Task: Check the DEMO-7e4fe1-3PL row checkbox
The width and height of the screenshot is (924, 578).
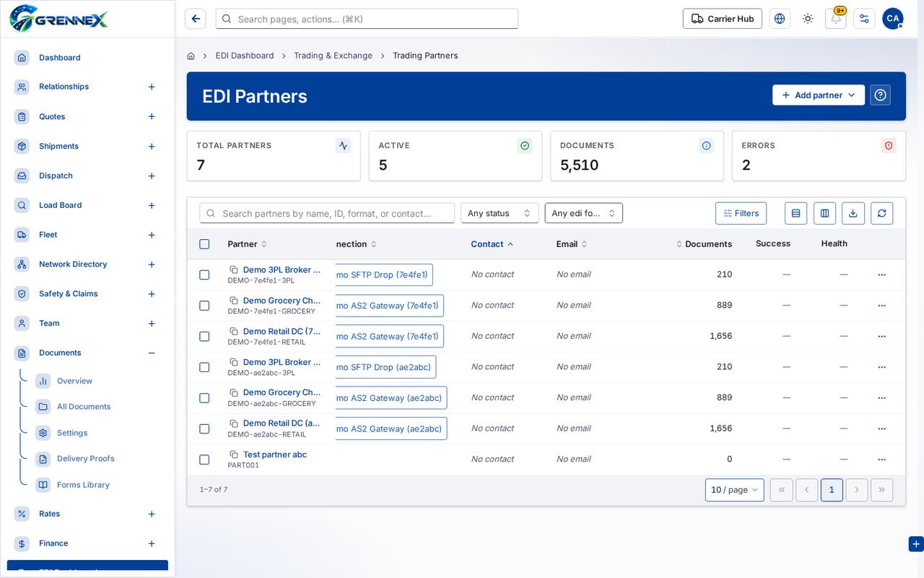Action: pyautogui.click(x=204, y=275)
